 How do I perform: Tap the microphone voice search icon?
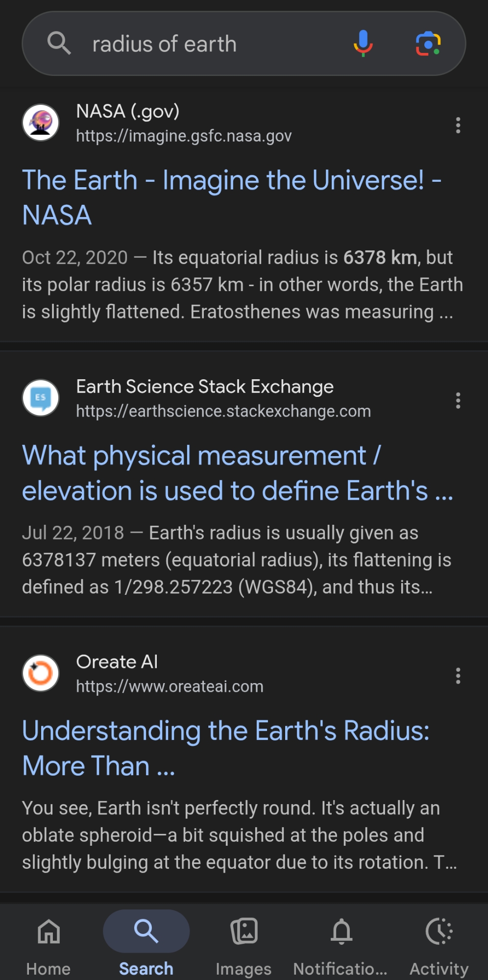(363, 43)
